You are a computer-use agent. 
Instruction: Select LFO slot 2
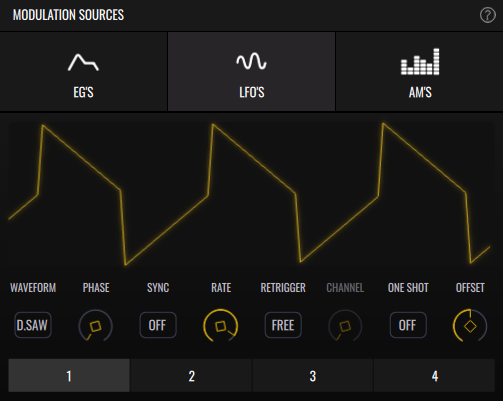click(x=191, y=376)
